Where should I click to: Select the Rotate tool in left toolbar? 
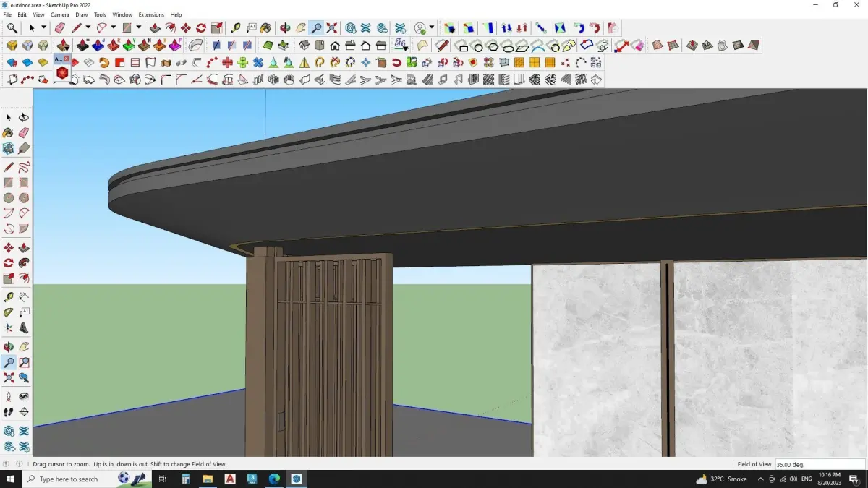point(9,263)
